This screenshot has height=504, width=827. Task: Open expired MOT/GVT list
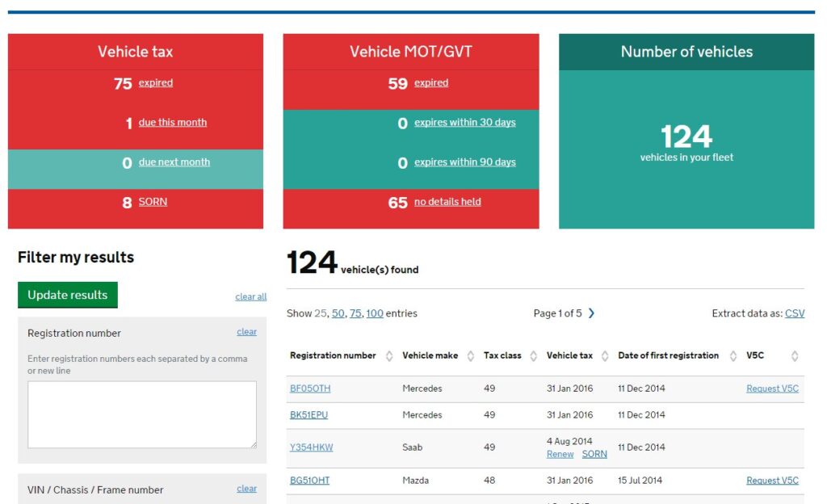point(431,82)
